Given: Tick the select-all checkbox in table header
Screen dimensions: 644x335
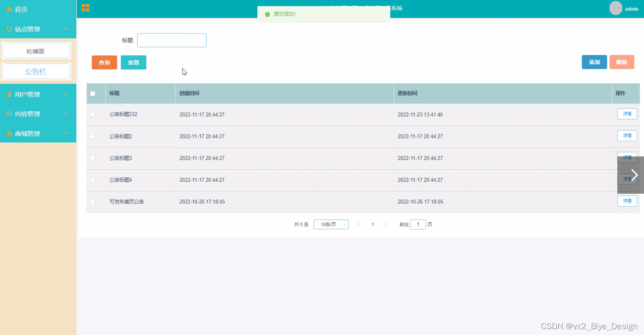Looking at the screenshot, I should click(93, 93).
